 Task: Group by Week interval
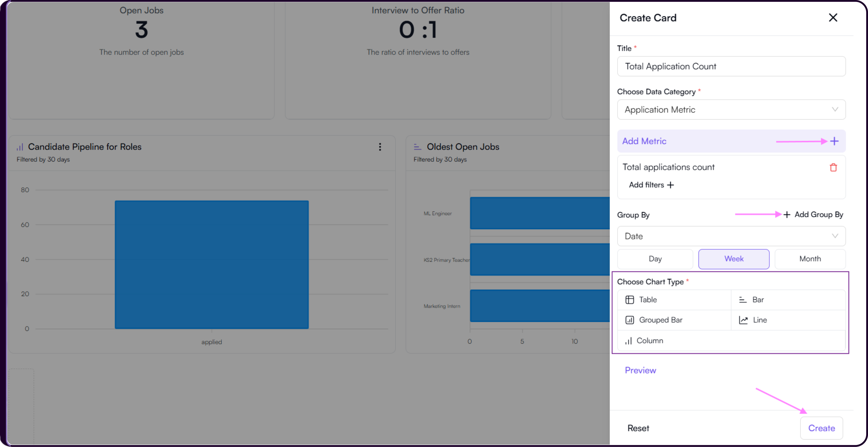click(x=734, y=259)
